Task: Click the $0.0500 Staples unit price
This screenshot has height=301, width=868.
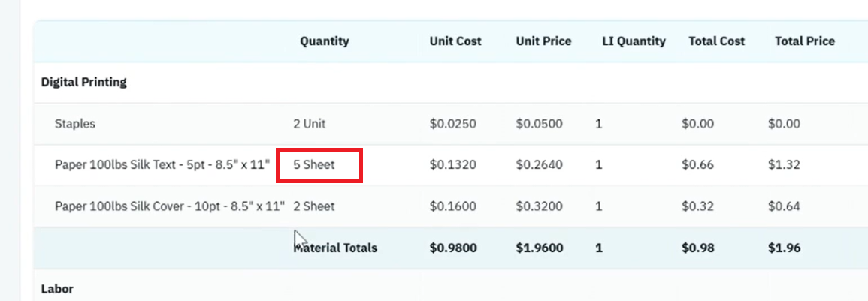Action: [539, 124]
